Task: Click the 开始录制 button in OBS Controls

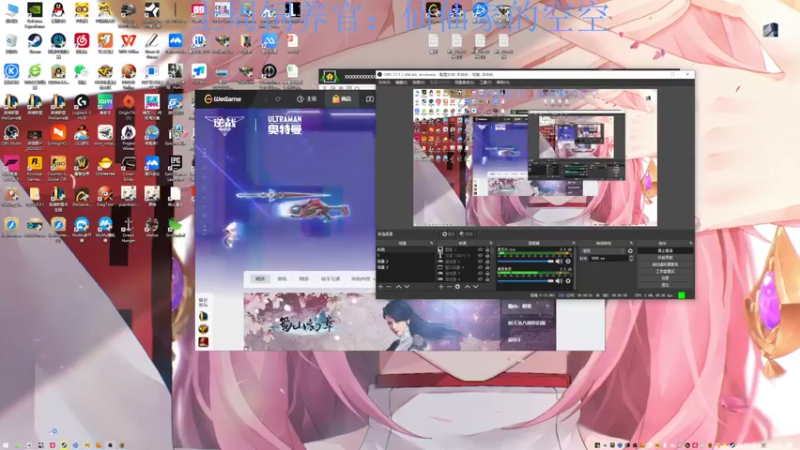Action: 665,258
